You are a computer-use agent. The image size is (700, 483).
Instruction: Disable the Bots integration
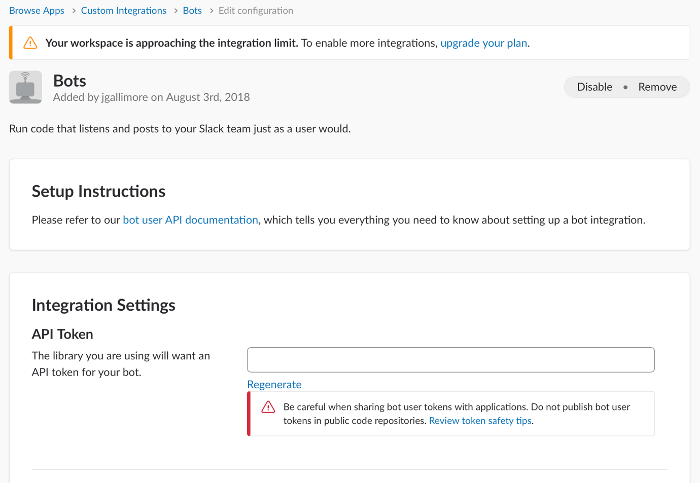click(594, 87)
